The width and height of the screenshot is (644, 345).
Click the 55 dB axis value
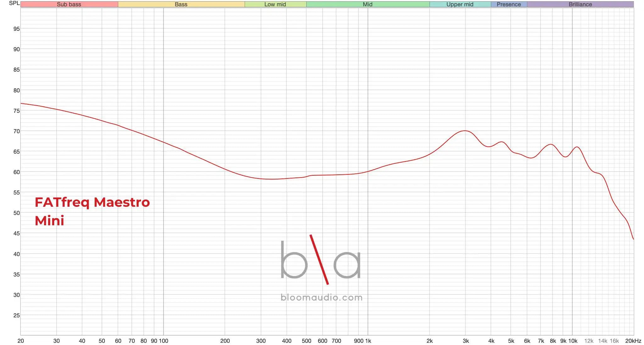16,193
